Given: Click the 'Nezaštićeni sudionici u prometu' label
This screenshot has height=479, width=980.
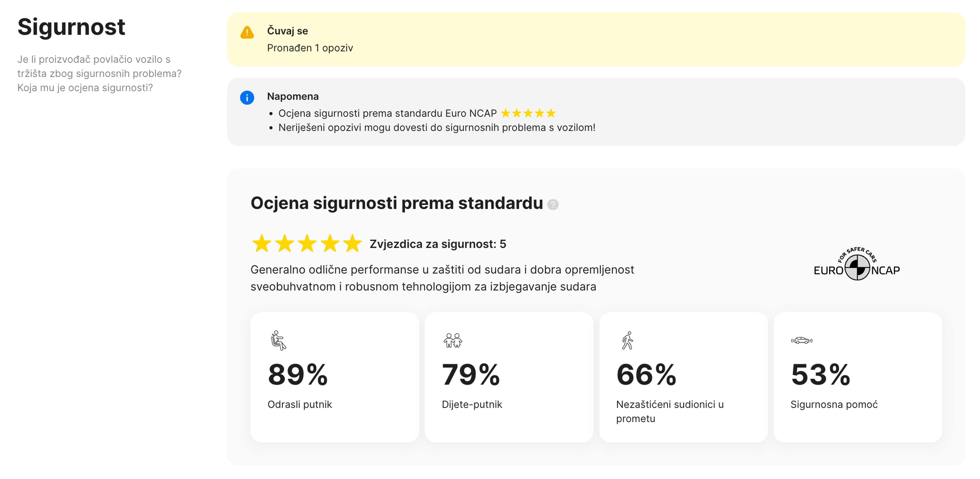Looking at the screenshot, I should coord(670,411).
